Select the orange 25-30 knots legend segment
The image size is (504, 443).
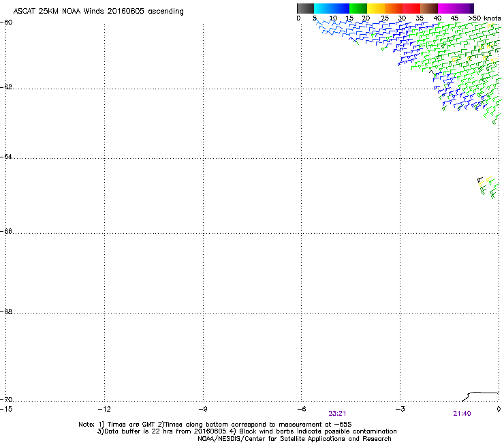(x=394, y=8)
